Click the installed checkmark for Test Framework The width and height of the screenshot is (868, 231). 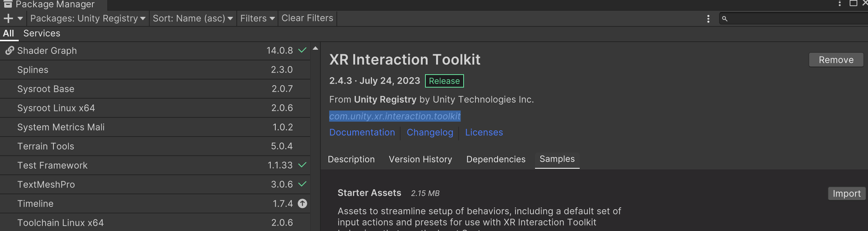[x=302, y=165]
